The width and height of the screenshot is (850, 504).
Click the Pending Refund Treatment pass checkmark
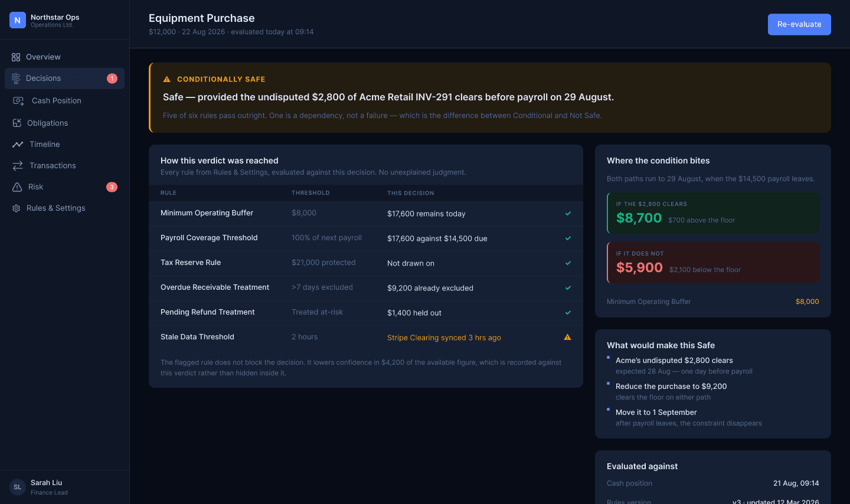click(x=568, y=313)
